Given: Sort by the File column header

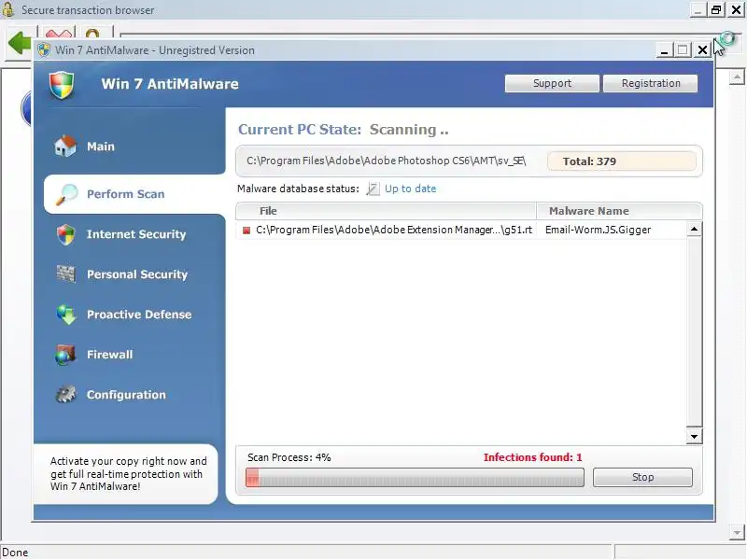Looking at the screenshot, I should tap(387, 211).
